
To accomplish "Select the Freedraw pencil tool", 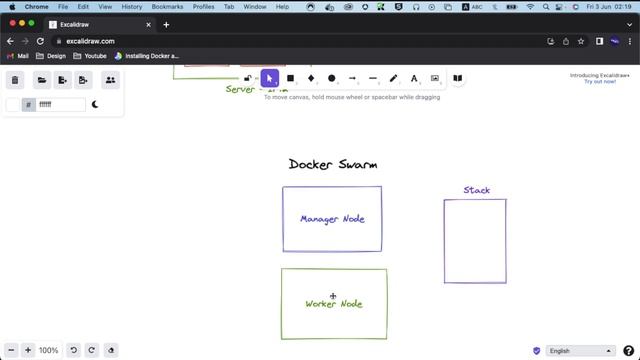I will point(393,78).
